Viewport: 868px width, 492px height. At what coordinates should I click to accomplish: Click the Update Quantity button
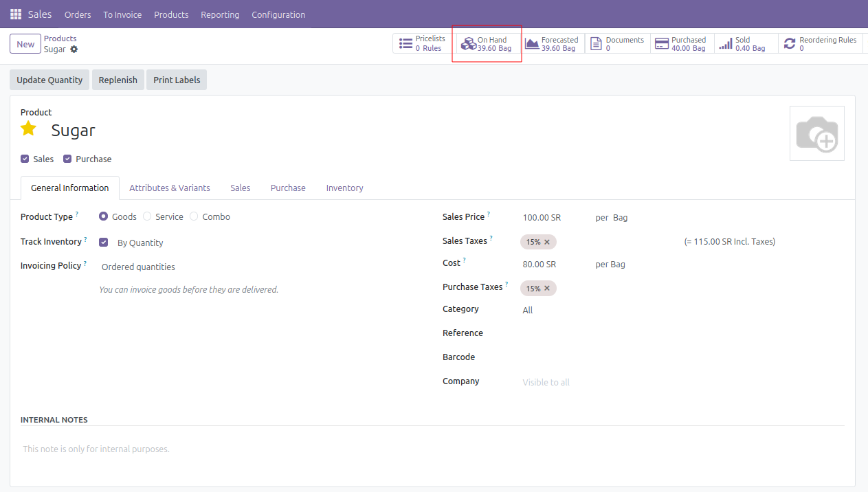tap(49, 80)
